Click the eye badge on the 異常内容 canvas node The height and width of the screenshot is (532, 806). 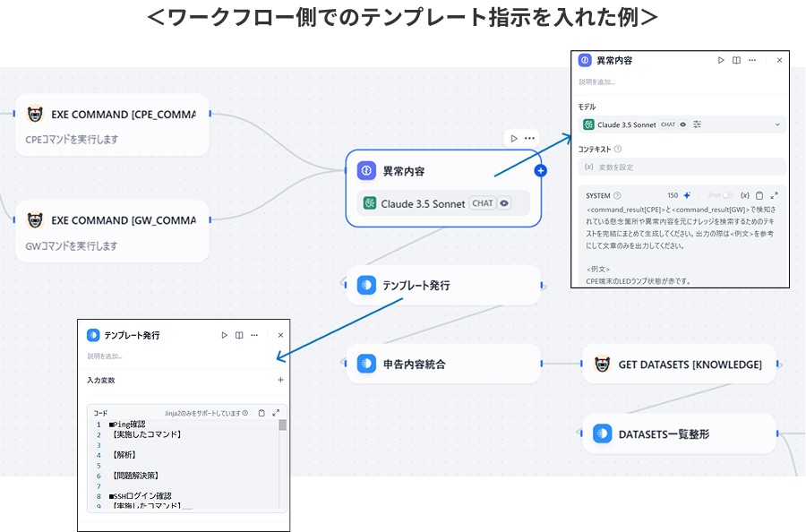pyautogui.click(x=504, y=203)
